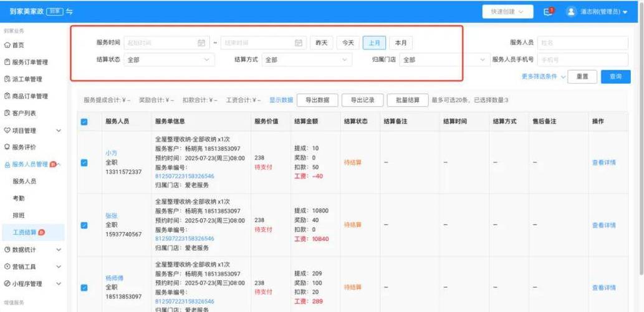This screenshot has width=644, height=312.
Task: Open the calendar icon in start time field
Action: (x=201, y=43)
